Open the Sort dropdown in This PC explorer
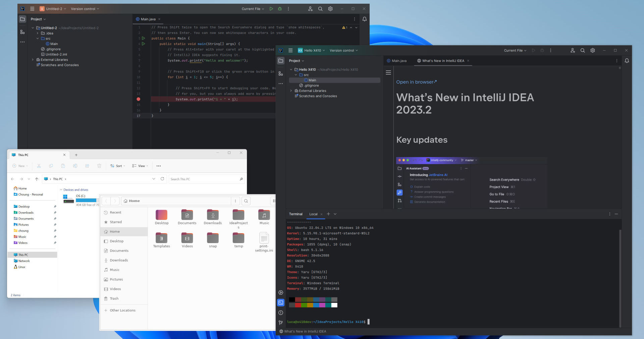The height and width of the screenshot is (339, 644). pyautogui.click(x=118, y=166)
